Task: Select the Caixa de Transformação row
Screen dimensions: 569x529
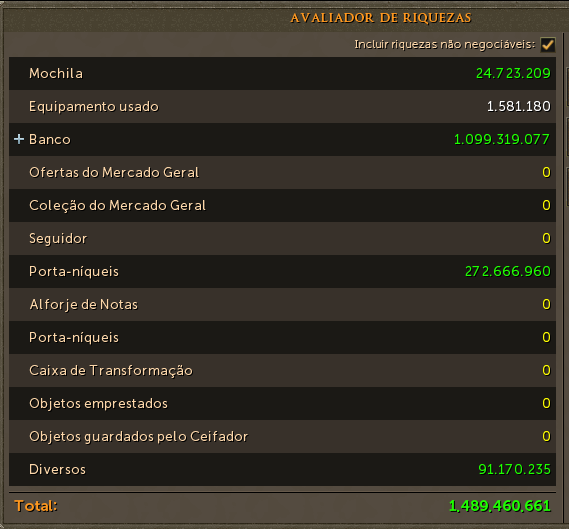Action: point(282,370)
